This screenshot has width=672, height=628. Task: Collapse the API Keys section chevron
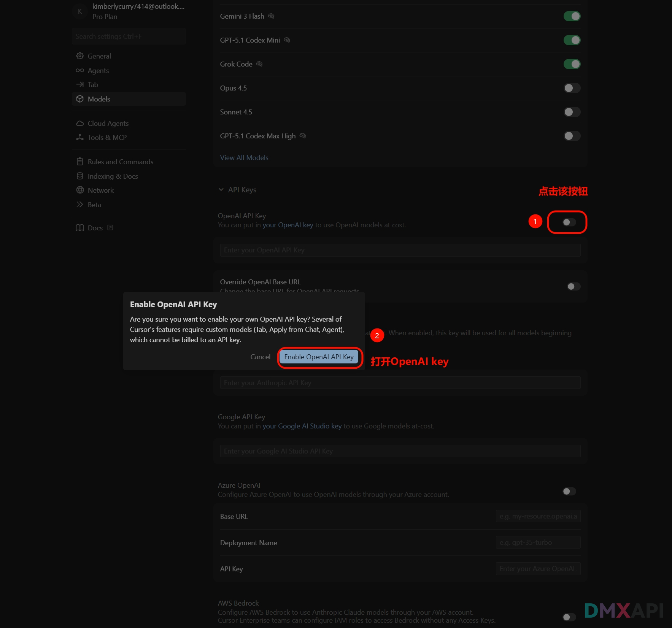point(221,190)
